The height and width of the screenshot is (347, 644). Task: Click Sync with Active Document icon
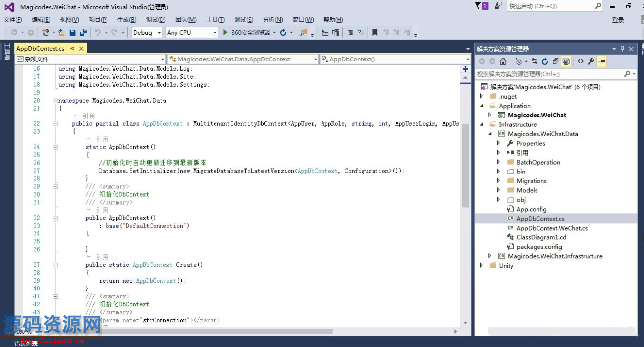tap(534, 61)
